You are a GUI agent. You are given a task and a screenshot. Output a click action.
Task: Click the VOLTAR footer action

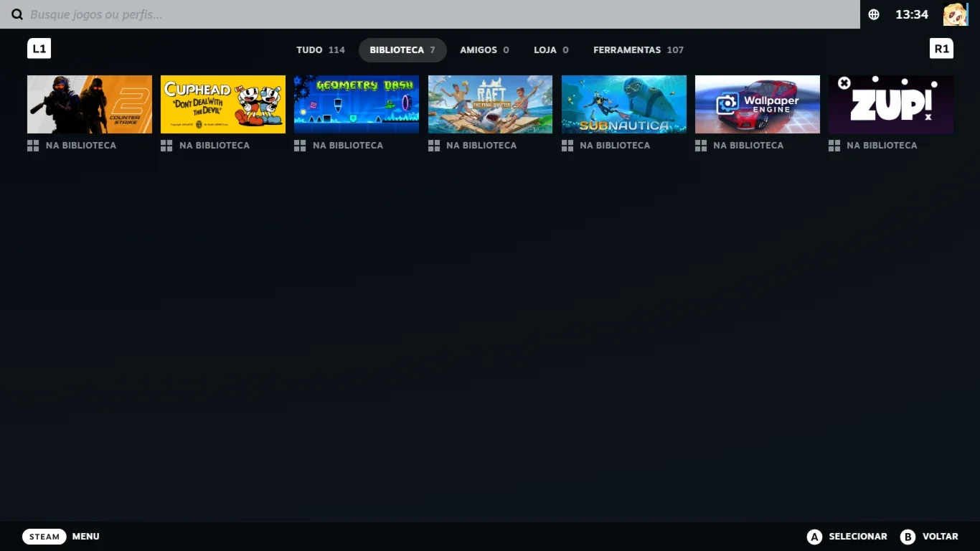pos(941,537)
